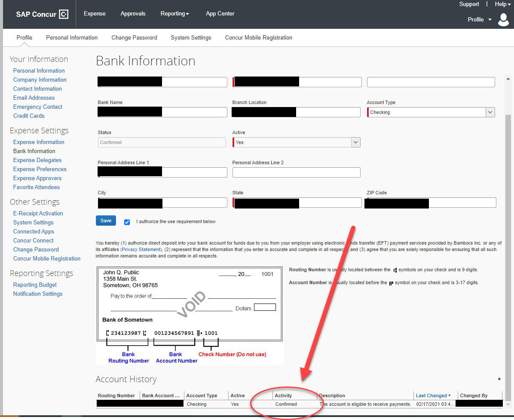Open the Account Type dropdown showing Checking
The width and height of the screenshot is (514, 420).
(x=490, y=112)
